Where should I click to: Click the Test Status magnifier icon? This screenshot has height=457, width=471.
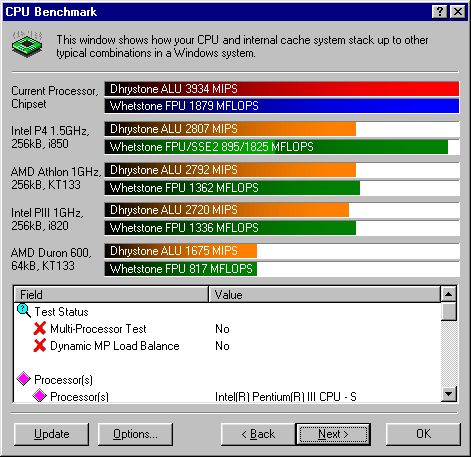pos(24,311)
